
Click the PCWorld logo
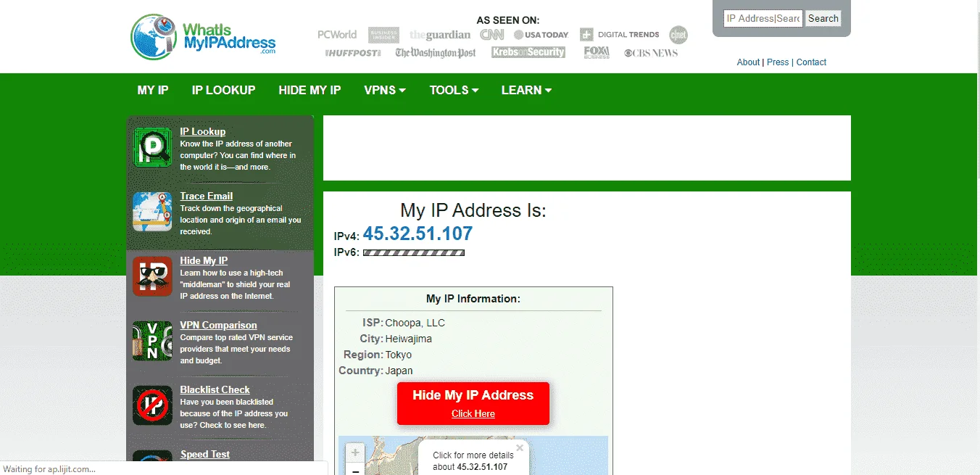click(x=337, y=35)
